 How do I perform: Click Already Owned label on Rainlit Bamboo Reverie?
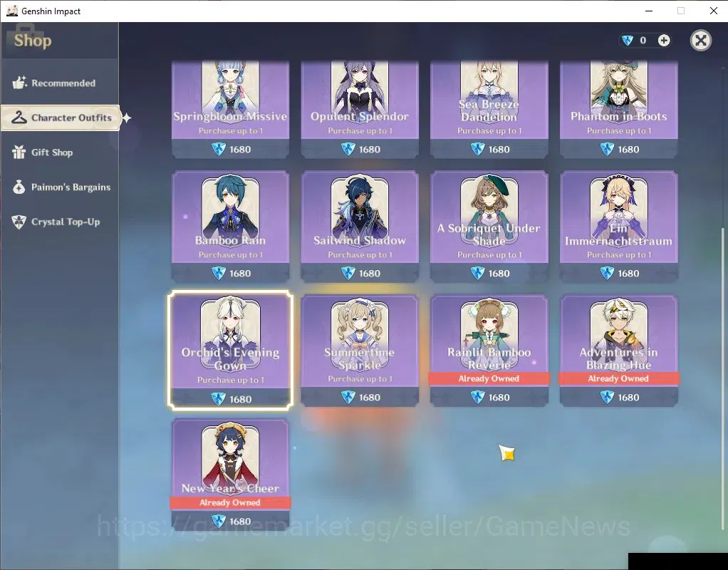pyautogui.click(x=489, y=378)
